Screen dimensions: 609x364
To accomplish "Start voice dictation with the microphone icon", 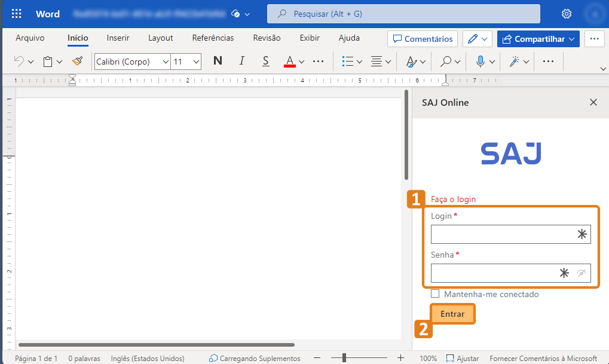I will (482, 61).
